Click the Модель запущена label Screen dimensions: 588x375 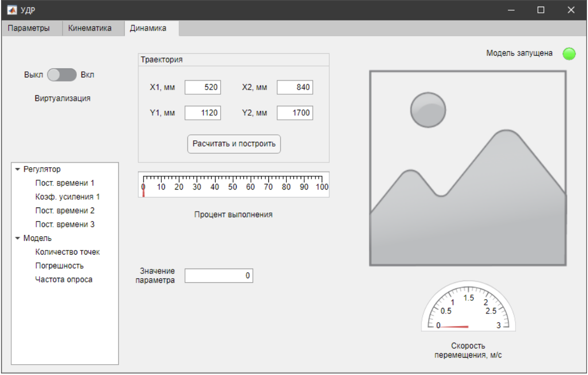[x=519, y=53]
